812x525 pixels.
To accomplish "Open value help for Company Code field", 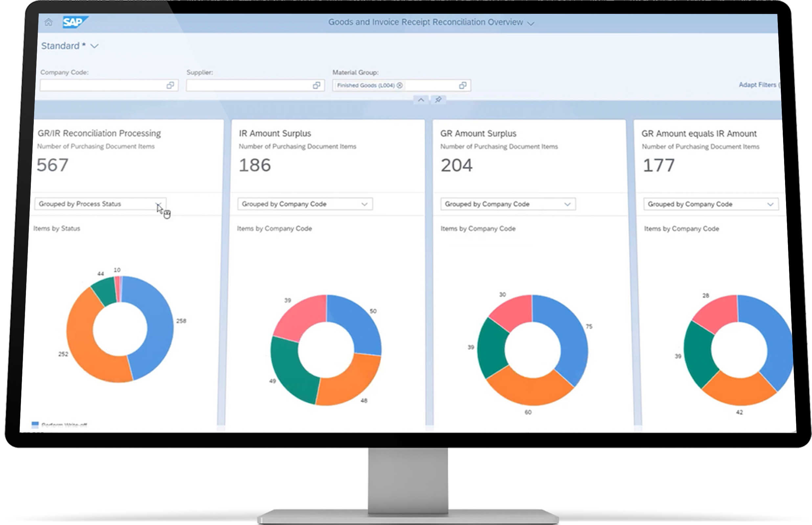I will (170, 85).
